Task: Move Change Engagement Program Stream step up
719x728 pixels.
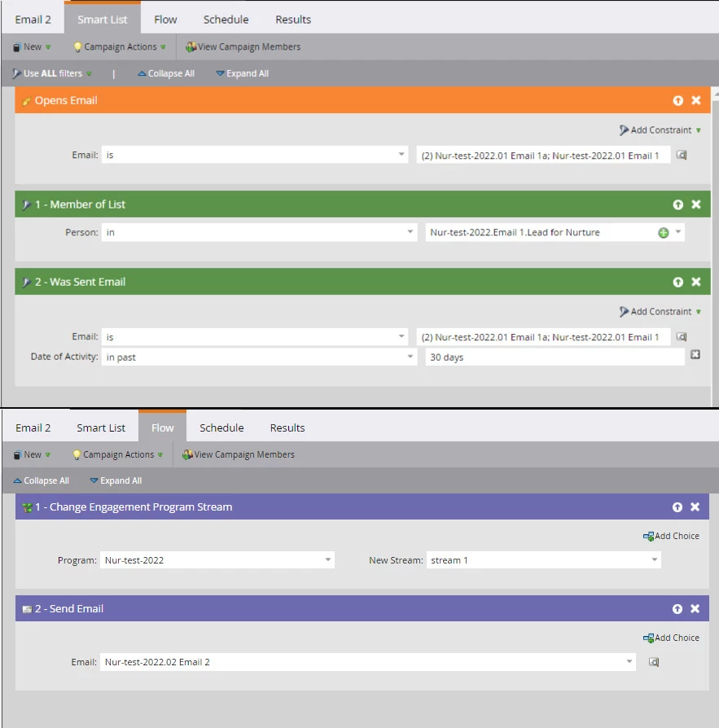Action: tap(677, 507)
